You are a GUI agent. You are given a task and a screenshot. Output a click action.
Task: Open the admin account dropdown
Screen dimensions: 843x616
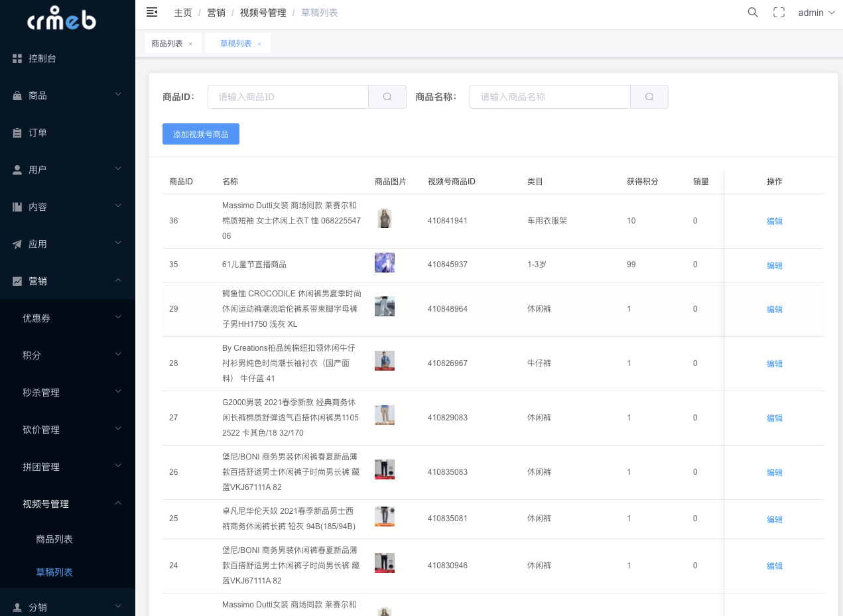click(x=816, y=12)
